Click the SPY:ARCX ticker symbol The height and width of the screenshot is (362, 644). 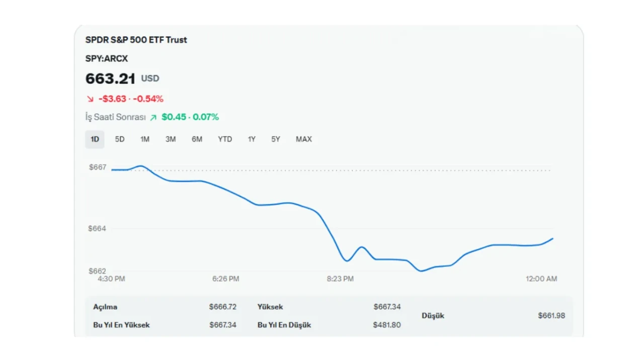[107, 59]
